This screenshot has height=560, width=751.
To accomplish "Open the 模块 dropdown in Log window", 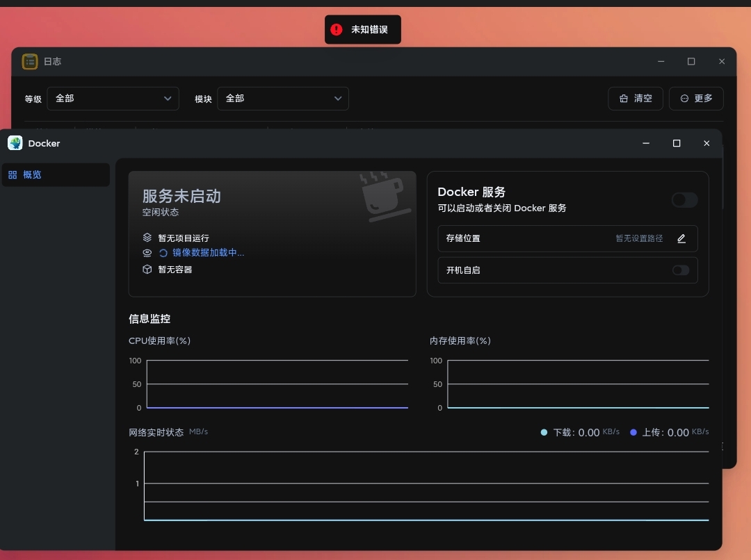I will pyautogui.click(x=282, y=99).
